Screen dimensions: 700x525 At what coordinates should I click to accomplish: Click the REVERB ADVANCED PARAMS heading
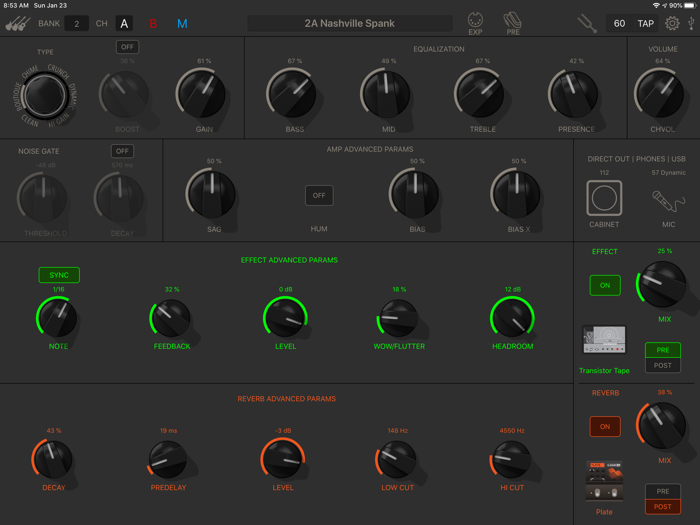[x=287, y=399]
